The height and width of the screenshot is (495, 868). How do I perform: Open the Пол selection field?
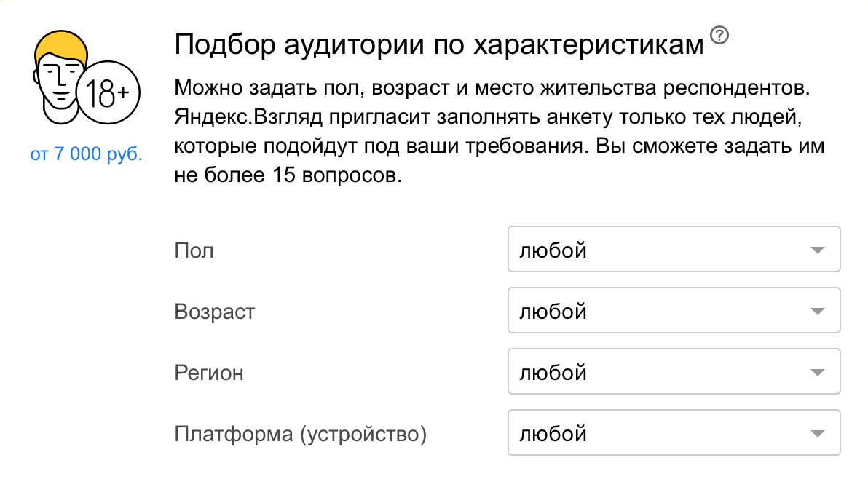tap(673, 251)
